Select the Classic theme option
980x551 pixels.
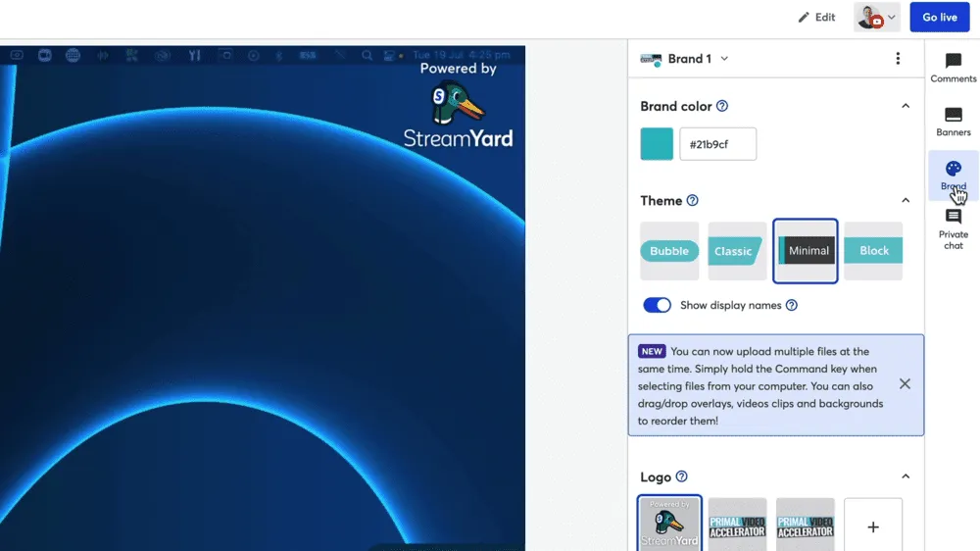point(736,251)
